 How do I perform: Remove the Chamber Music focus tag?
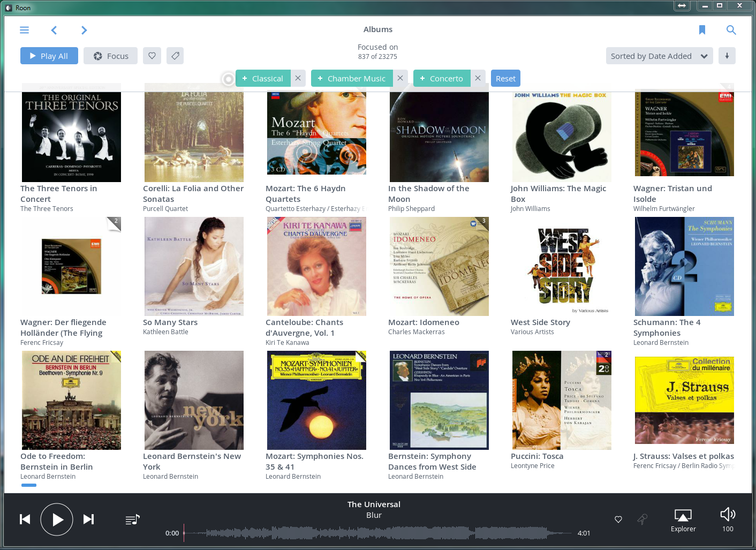pos(400,78)
